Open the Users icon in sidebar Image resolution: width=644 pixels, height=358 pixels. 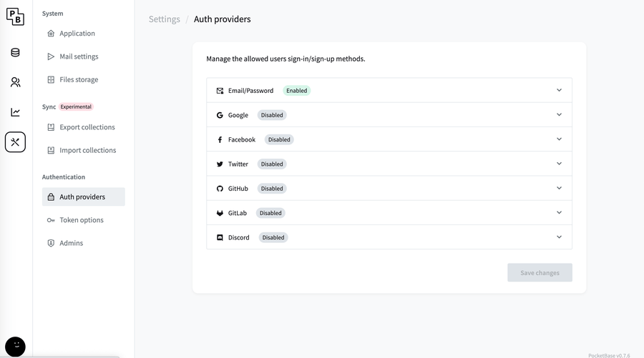[15, 82]
